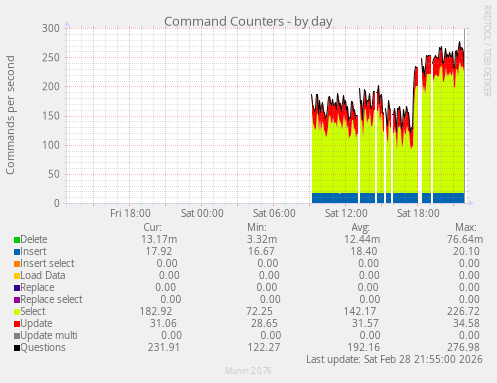This screenshot has height=383, width=497.
Task: Click the 'Insert select' legend label
Action: tap(47, 263)
